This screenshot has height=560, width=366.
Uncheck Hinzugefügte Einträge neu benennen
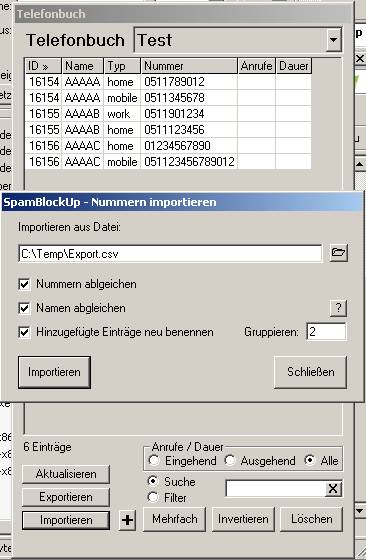(24, 332)
